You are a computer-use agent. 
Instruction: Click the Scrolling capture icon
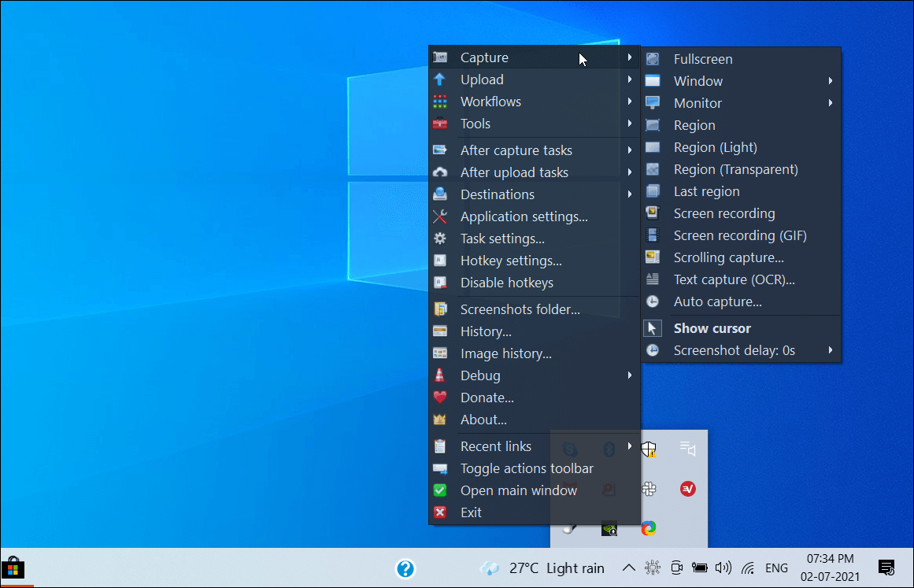(x=653, y=257)
